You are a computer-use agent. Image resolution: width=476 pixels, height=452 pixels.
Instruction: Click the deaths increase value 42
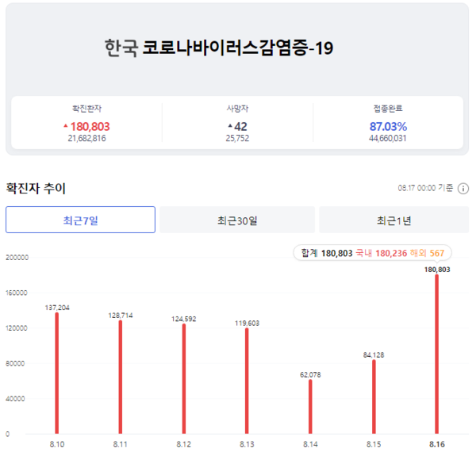coord(240,127)
